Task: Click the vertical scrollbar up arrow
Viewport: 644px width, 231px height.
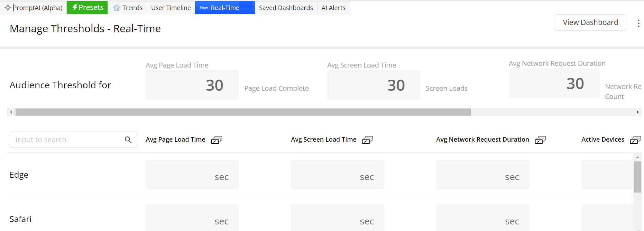Action: [637, 157]
